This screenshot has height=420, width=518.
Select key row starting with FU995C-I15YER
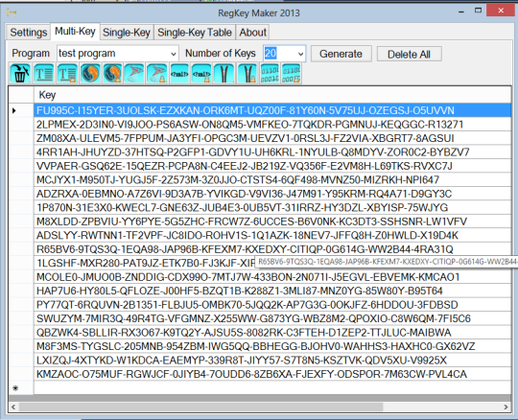pyautogui.click(x=272, y=110)
